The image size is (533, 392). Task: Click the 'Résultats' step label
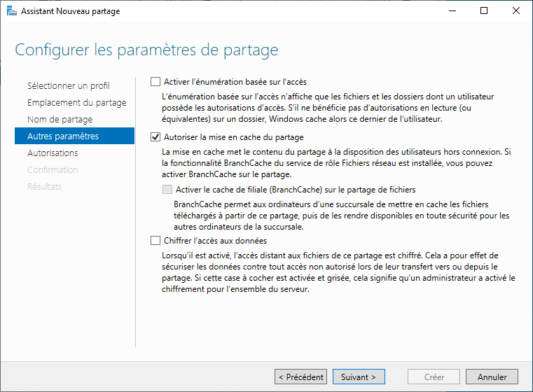(44, 187)
